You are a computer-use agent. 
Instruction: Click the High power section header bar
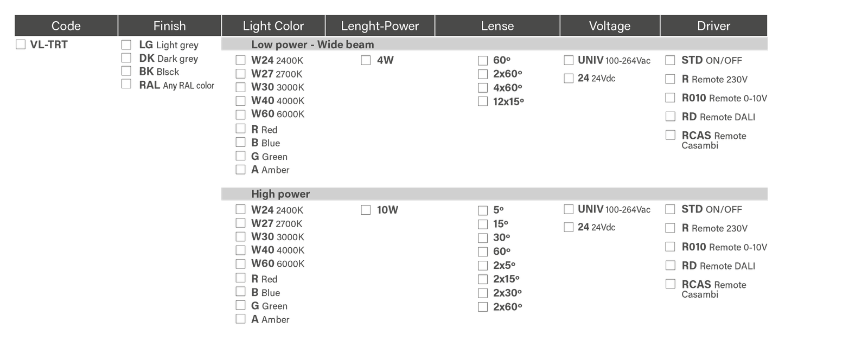click(x=494, y=194)
